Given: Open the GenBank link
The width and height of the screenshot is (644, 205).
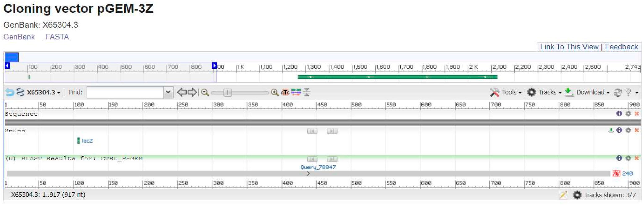Looking at the screenshot, I should [x=19, y=37].
